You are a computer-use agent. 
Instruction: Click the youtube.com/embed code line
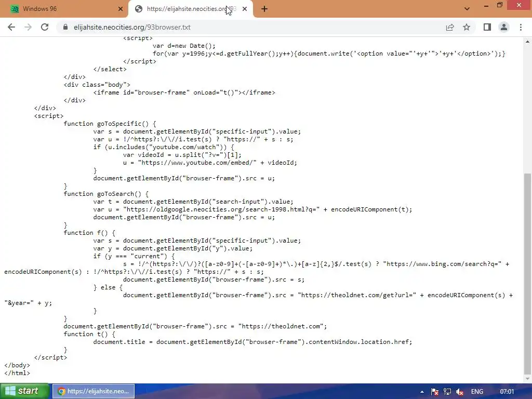210,163
